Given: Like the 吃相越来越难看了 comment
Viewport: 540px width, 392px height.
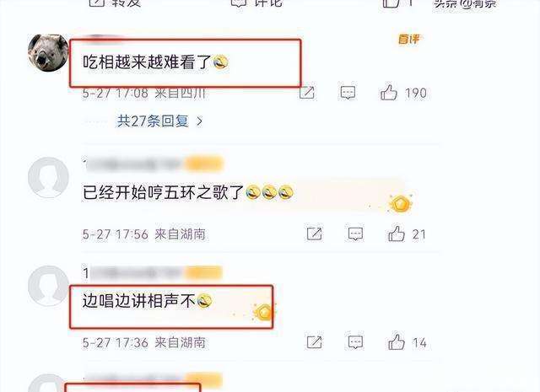Looking at the screenshot, I should (x=389, y=92).
